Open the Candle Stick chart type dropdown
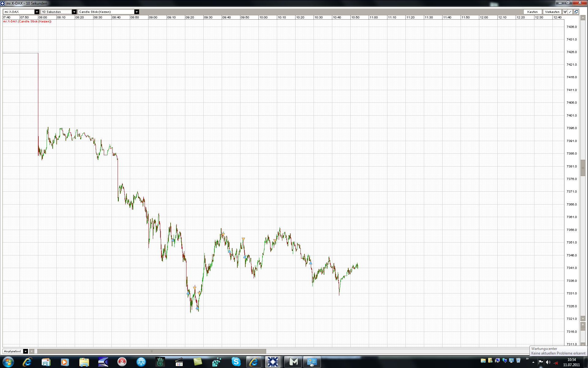This screenshot has height=368, width=588. pos(137,12)
